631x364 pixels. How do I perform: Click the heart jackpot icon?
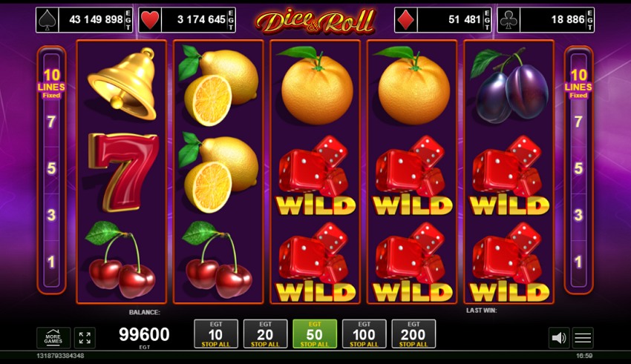[x=150, y=20]
